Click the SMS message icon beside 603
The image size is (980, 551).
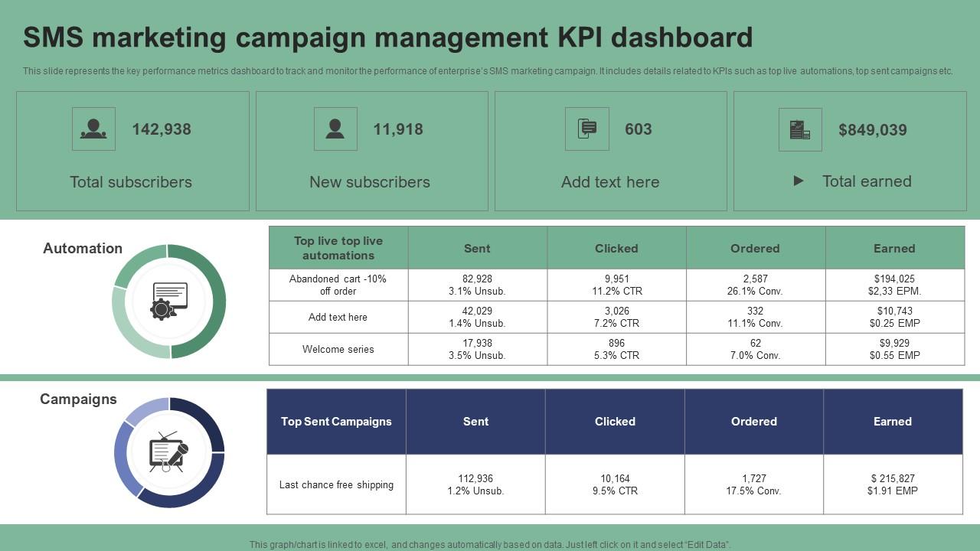pyautogui.click(x=587, y=129)
